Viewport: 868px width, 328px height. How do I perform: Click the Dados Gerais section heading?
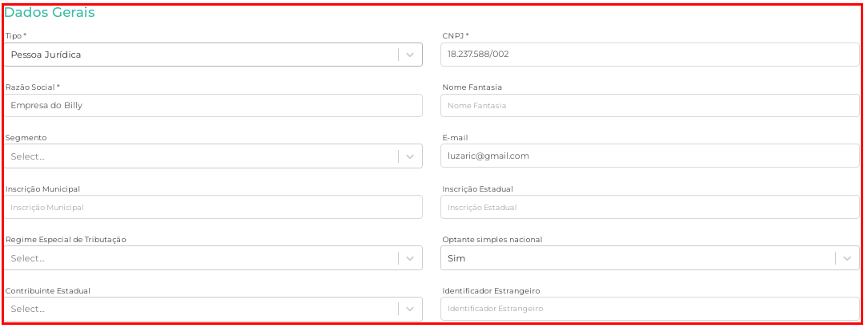50,13
